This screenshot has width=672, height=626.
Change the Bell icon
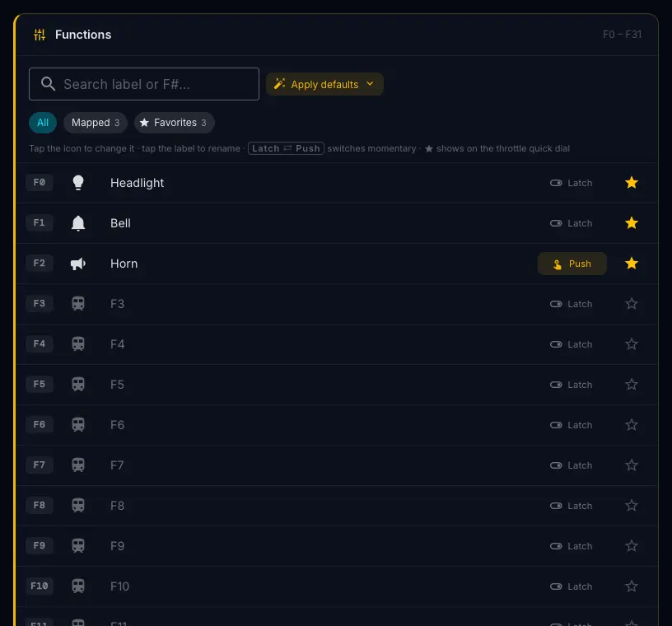point(78,223)
